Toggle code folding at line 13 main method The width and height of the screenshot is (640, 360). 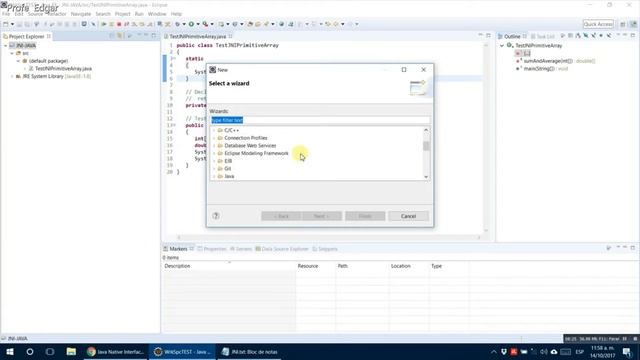pyautogui.click(x=174, y=125)
